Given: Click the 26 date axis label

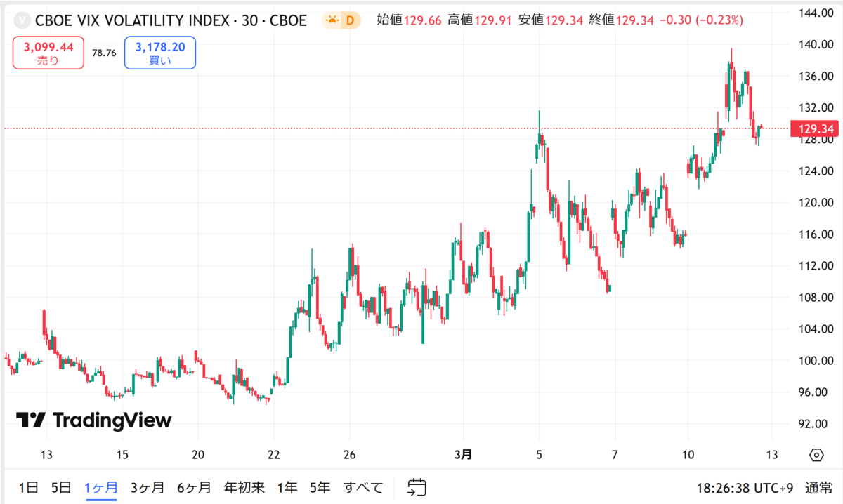Looking at the screenshot, I should click(x=350, y=454).
